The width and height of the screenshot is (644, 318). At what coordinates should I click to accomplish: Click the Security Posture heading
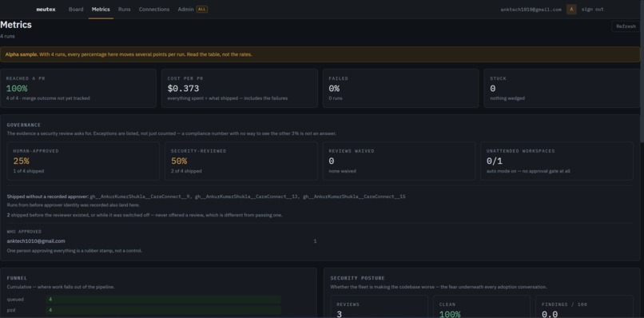tap(358, 278)
